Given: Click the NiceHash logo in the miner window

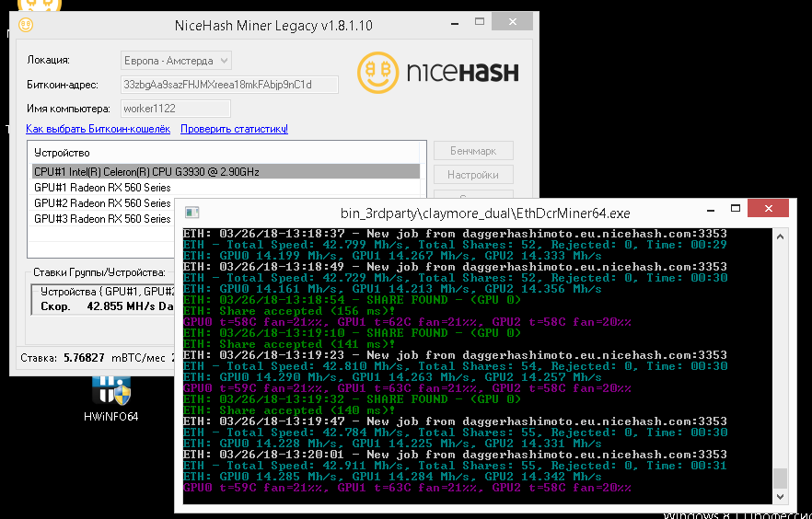Looking at the screenshot, I should [x=437, y=73].
